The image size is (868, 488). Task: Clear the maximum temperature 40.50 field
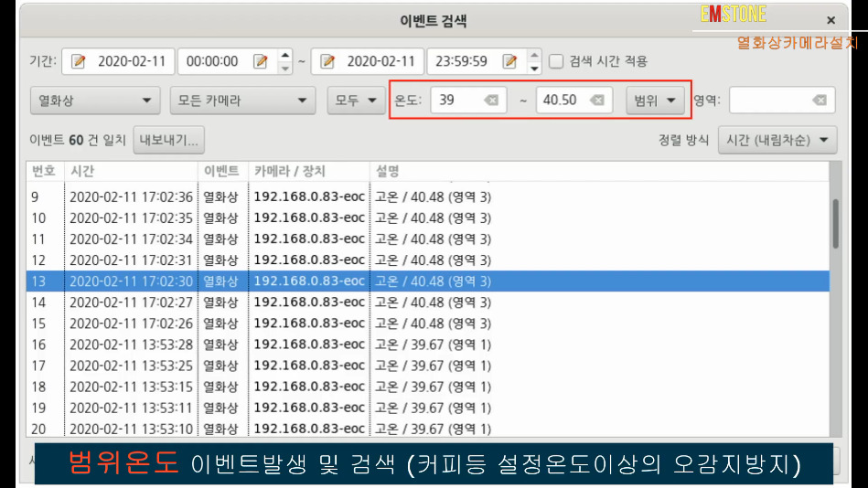coord(596,101)
